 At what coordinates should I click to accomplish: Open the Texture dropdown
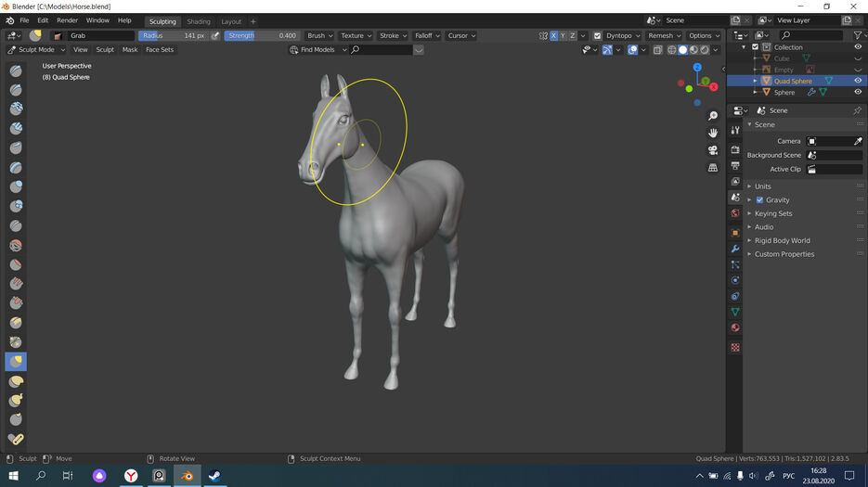point(356,35)
